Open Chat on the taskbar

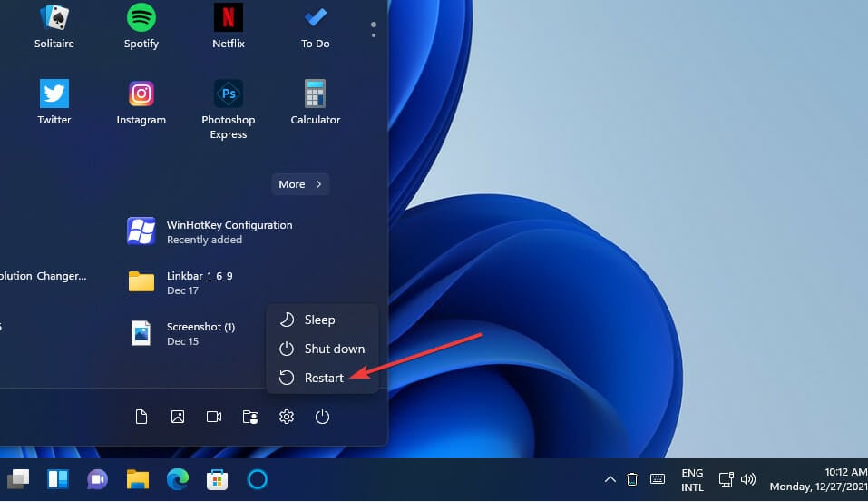pos(98,479)
